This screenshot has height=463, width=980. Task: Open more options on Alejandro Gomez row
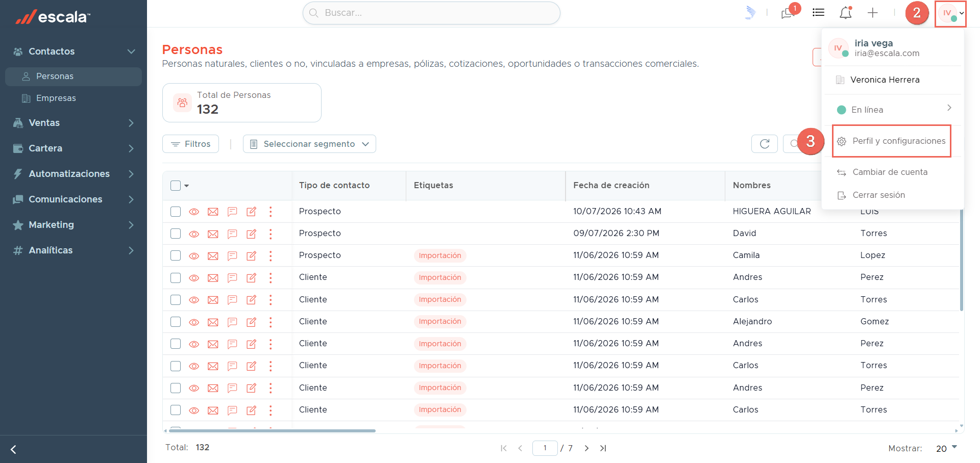click(x=271, y=322)
